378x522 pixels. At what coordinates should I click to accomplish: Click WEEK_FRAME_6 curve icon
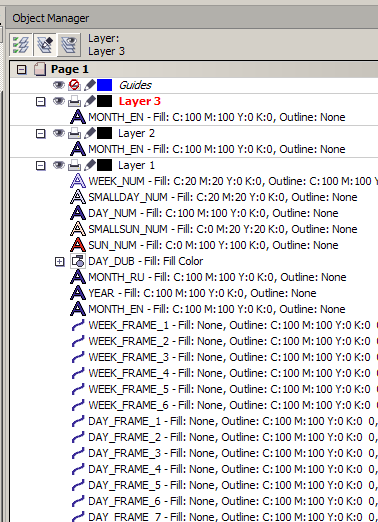coord(78,405)
